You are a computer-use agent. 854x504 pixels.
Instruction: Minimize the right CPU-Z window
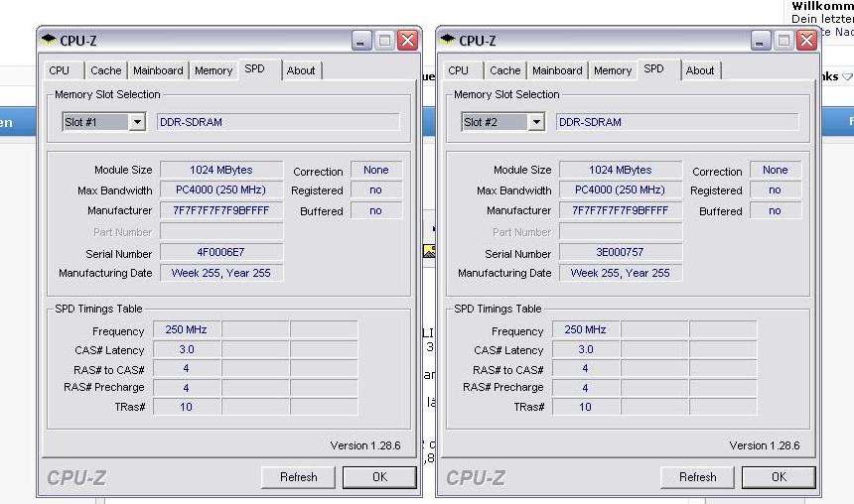pyautogui.click(x=761, y=41)
